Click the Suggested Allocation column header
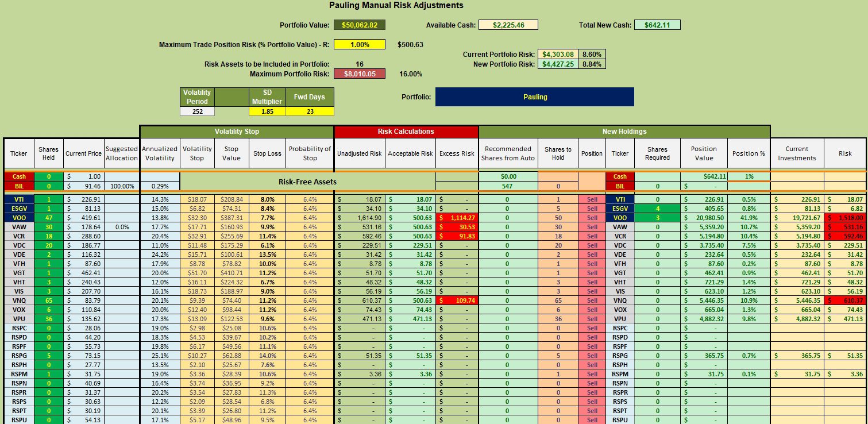 click(122, 153)
